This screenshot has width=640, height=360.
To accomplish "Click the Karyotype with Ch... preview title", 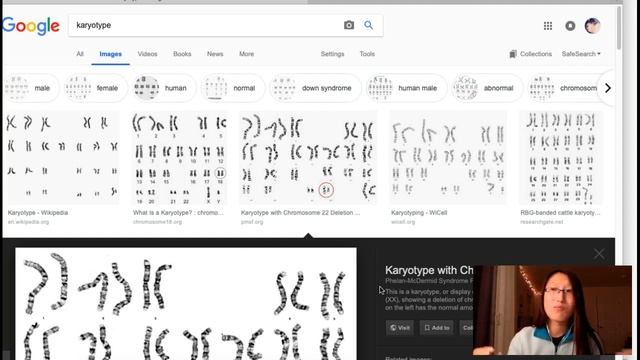I will (x=429, y=270).
